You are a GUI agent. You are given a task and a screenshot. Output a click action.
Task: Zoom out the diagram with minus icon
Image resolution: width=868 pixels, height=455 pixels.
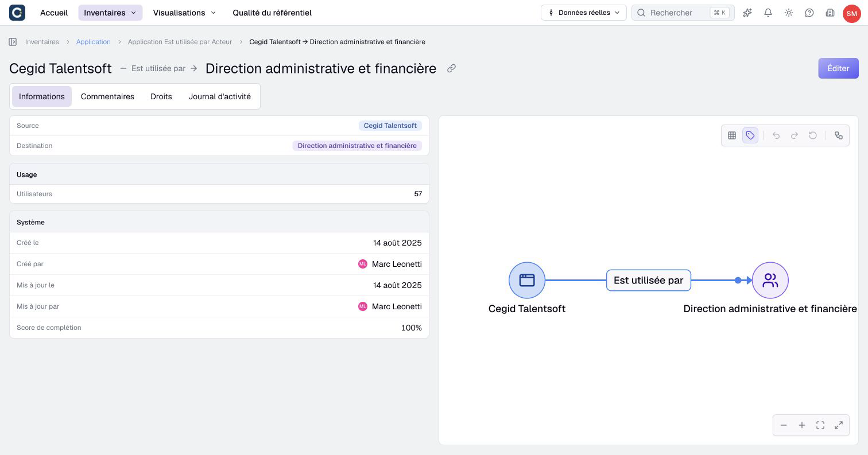pos(784,425)
